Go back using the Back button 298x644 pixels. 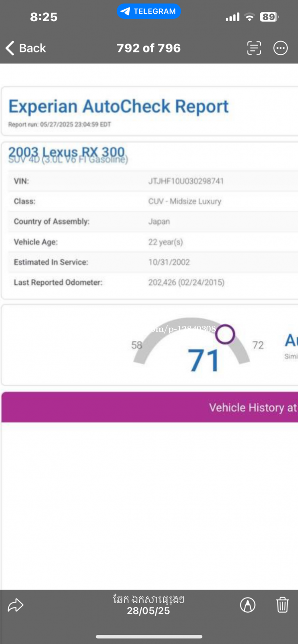(x=25, y=48)
